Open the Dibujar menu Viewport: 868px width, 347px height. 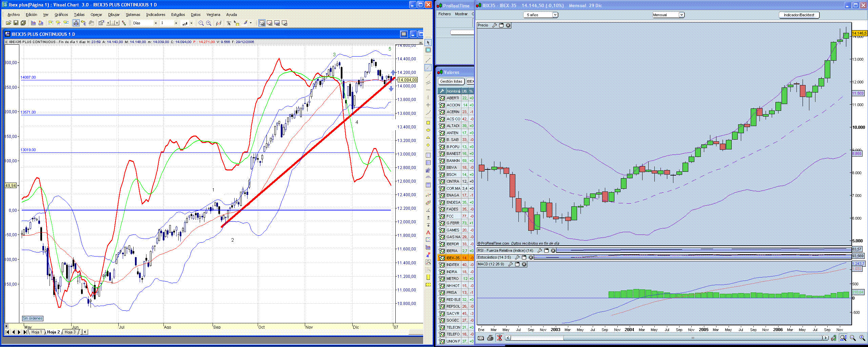[x=114, y=15]
